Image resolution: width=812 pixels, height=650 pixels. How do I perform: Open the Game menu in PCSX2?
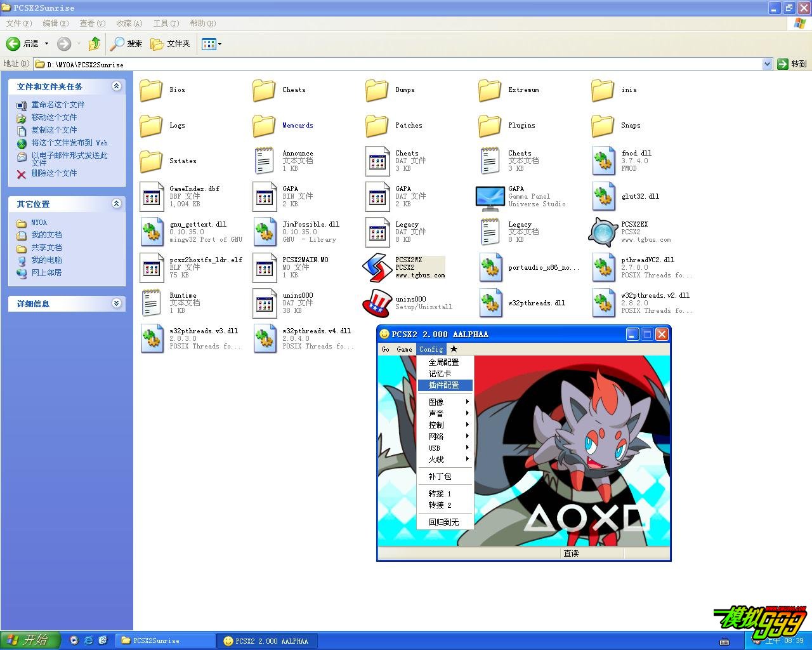[x=404, y=349]
